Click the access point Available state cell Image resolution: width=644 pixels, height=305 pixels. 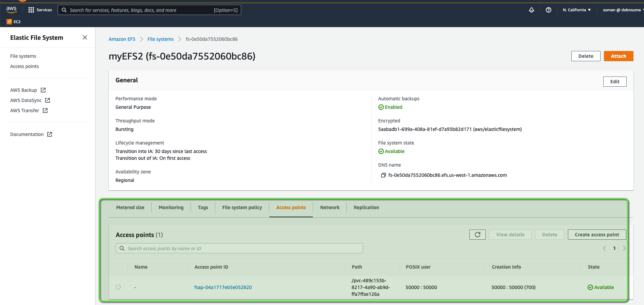[x=601, y=287]
